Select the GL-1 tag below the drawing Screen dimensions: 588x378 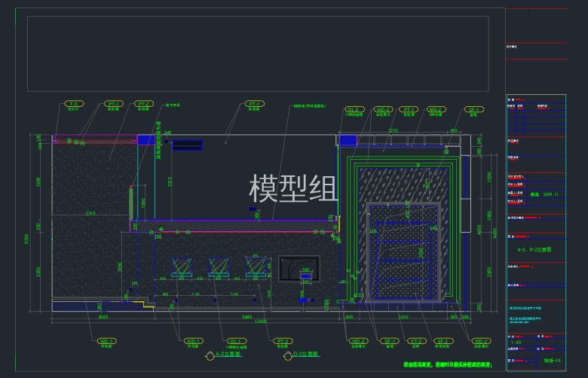(237, 341)
